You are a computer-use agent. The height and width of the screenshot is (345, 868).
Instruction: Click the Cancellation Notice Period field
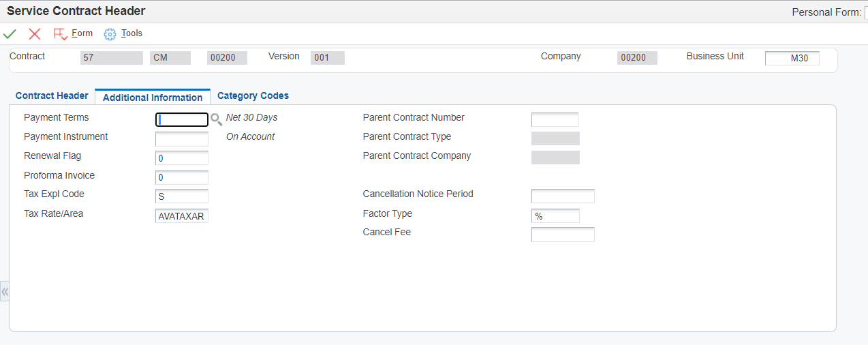click(x=563, y=196)
